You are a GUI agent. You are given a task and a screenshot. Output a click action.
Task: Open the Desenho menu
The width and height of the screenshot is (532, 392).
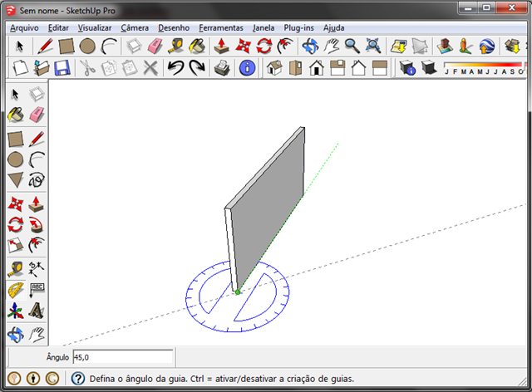click(x=174, y=27)
